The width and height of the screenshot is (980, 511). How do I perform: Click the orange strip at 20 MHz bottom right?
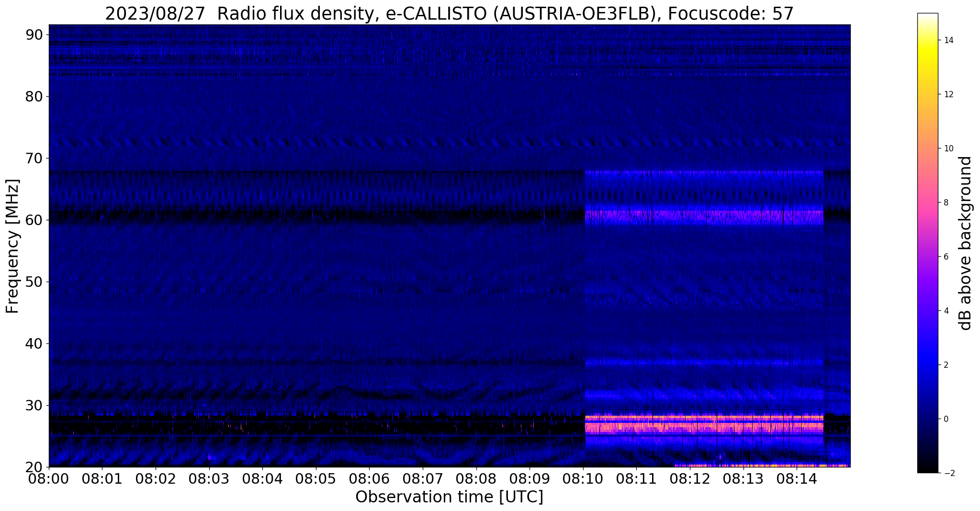click(x=762, y=465)
